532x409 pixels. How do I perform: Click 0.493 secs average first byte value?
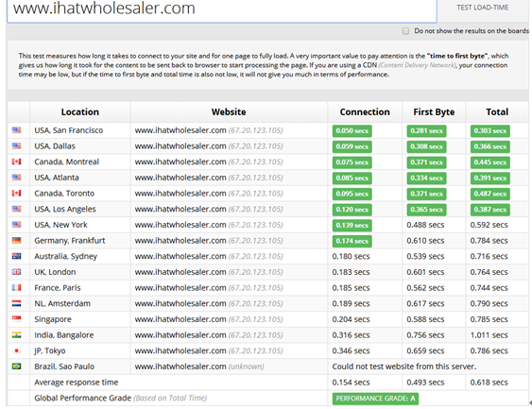click(425, 383)
